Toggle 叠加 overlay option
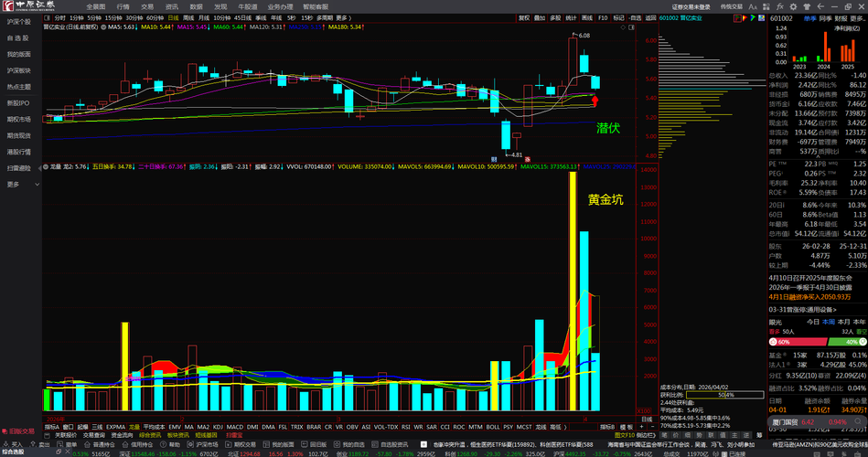The width and height of the screenshot is (868, 457). click(x=540, y=18)
